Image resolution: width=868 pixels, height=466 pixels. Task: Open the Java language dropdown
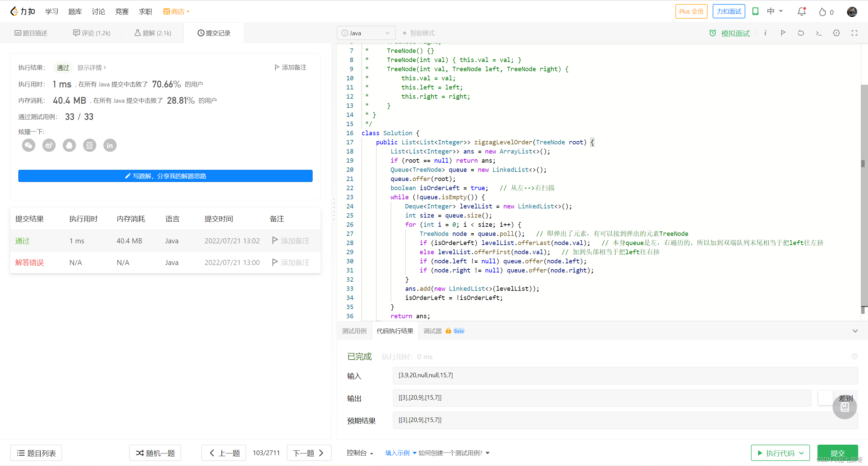[366, 33]
